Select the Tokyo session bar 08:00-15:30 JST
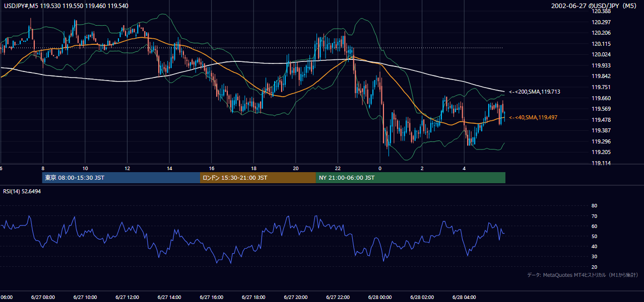644x302 pixels. [121, 178]
